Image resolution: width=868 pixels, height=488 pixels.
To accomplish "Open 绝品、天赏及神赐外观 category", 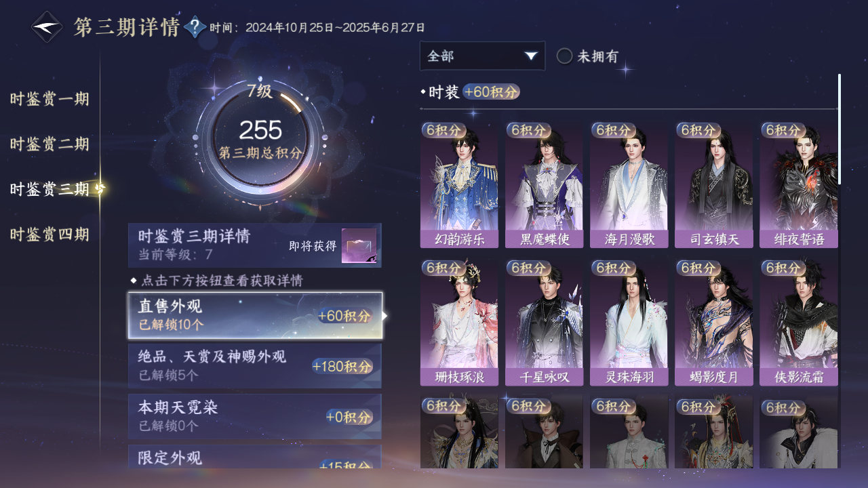I will 255,366.
